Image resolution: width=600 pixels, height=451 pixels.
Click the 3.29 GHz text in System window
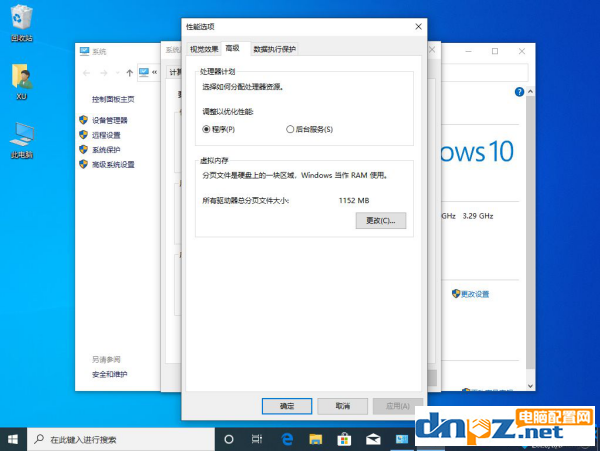click(x=478, y=216)
